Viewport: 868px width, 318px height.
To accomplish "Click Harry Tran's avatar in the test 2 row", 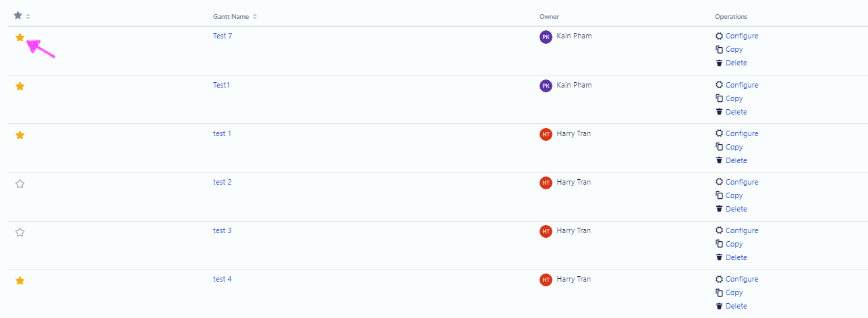I will (546, 183).
